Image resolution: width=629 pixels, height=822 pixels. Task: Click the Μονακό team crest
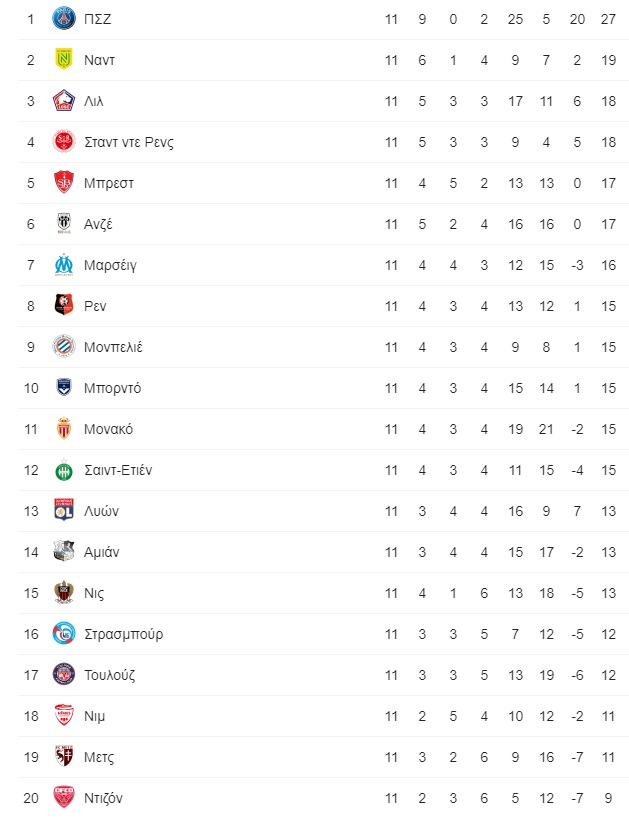[x=64, y=429]
